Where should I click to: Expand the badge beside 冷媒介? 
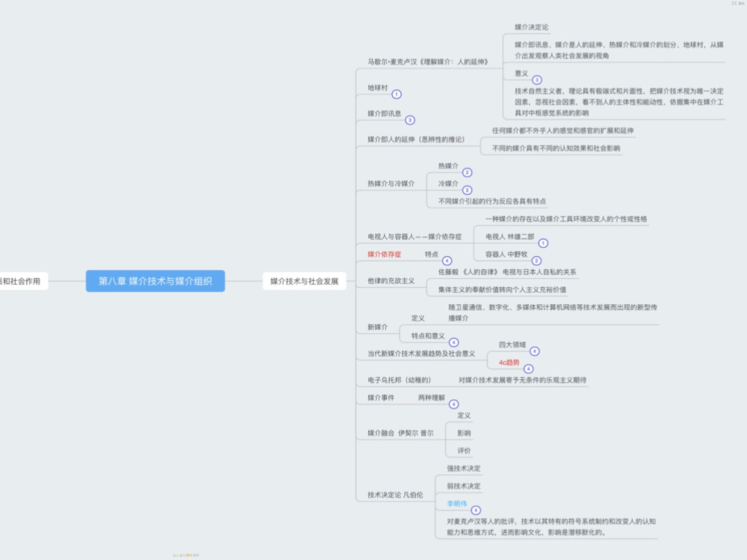pyautogui.click(x=467, y=190)
